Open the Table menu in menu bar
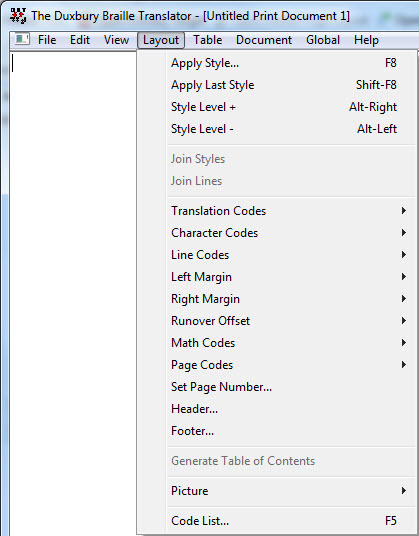This screenshot has width=419, height=536. [x=207, y=40]
